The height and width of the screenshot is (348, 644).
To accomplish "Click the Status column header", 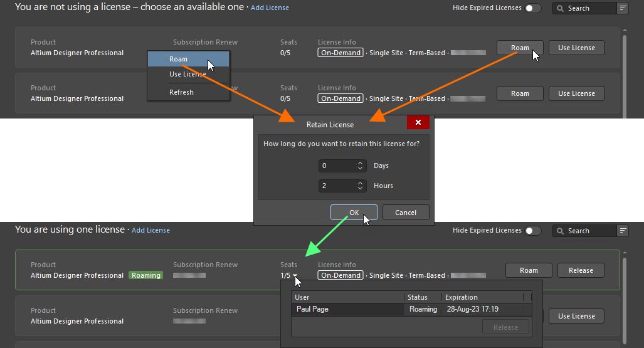I will click(423, 297).
